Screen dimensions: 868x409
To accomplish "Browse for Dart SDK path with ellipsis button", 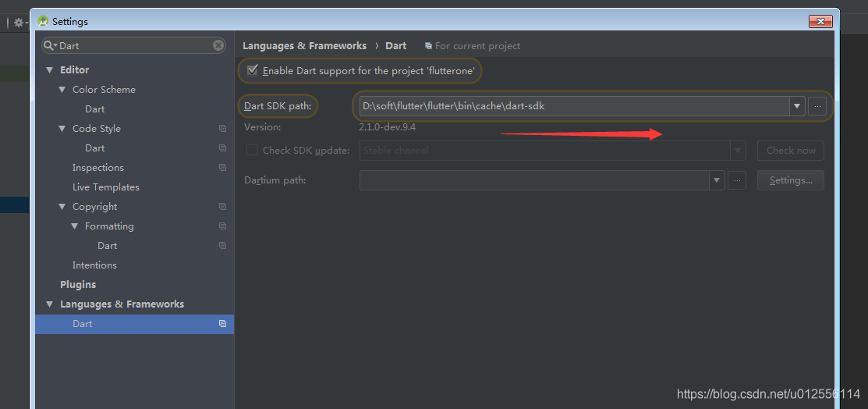I will (817, 106).
